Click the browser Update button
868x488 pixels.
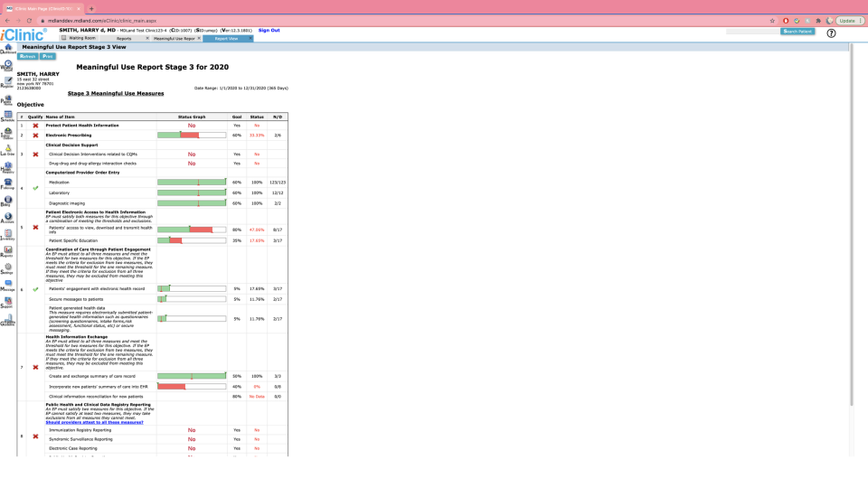pyautogui.click(x=850, y=21)
